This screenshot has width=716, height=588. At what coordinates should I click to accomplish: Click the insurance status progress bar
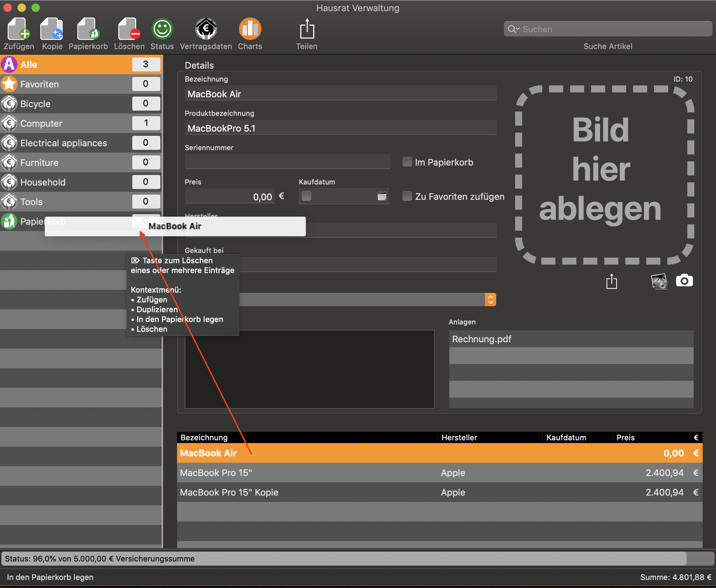pyautogui.click(x=358, y=559)
